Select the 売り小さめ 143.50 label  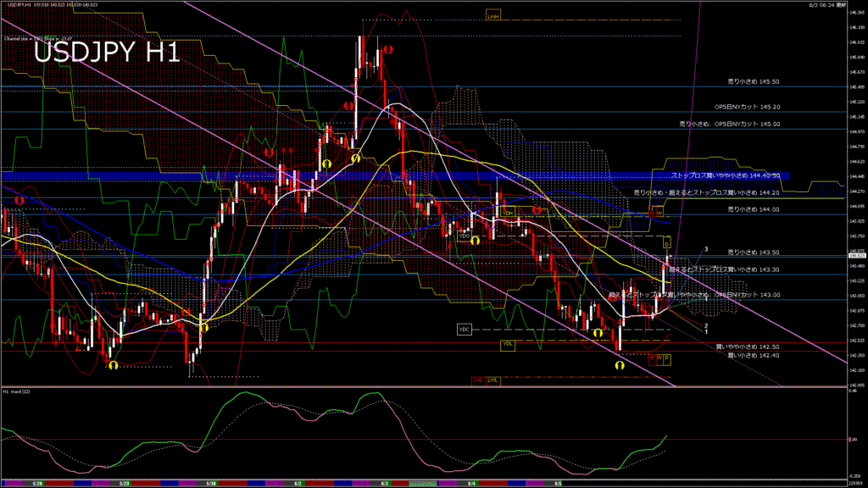click(754, 252)
